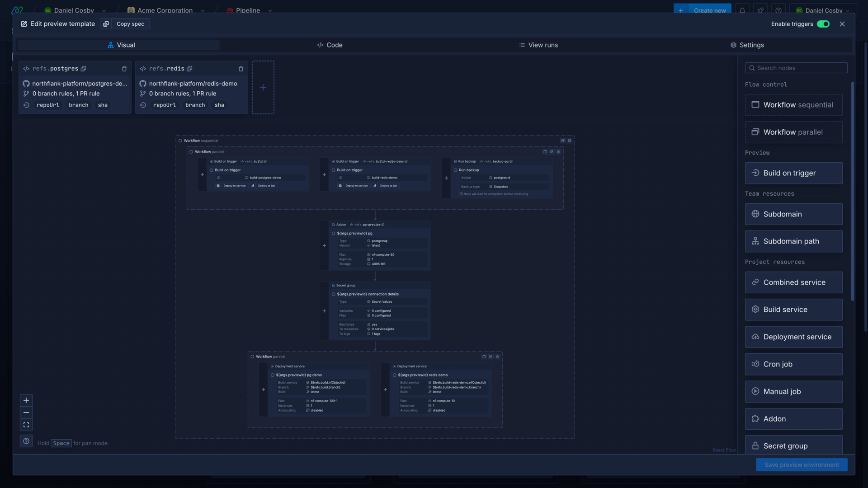Screen dimensions: 868x488
Task: Add a Build service node from palette
Action: (x=793, y=310)
